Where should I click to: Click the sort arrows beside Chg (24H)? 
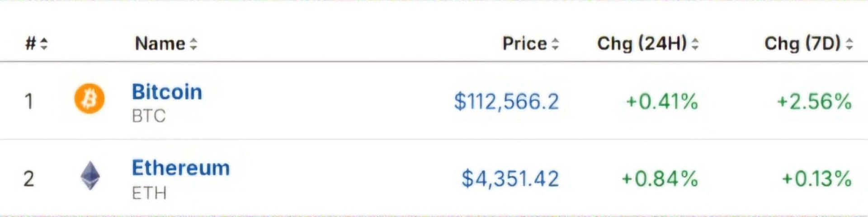(x=695, y=44)
